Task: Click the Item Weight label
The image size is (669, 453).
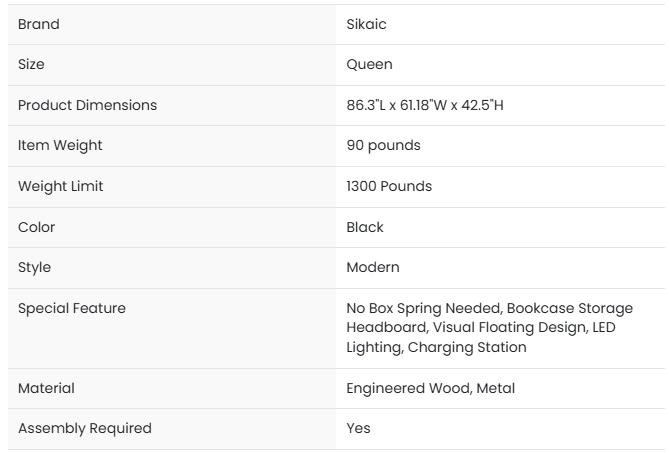Action: 60,145
